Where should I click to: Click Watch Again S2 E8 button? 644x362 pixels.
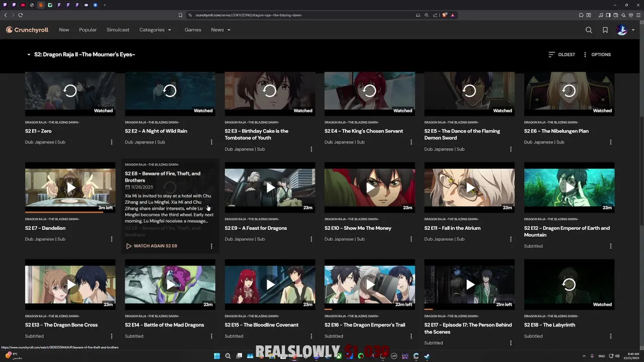click(151, 246)
